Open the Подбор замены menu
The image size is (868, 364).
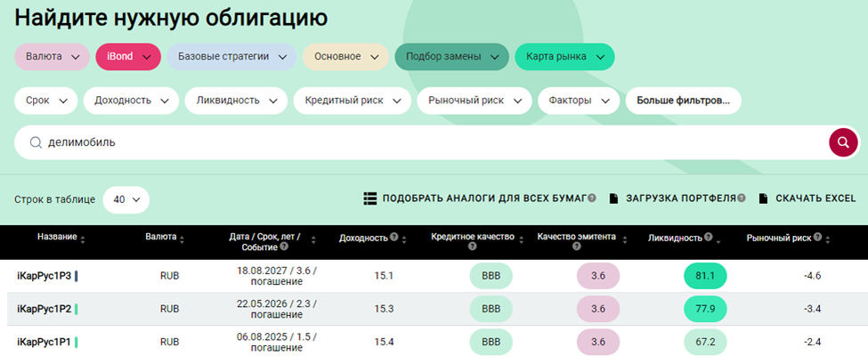(451, 57)
